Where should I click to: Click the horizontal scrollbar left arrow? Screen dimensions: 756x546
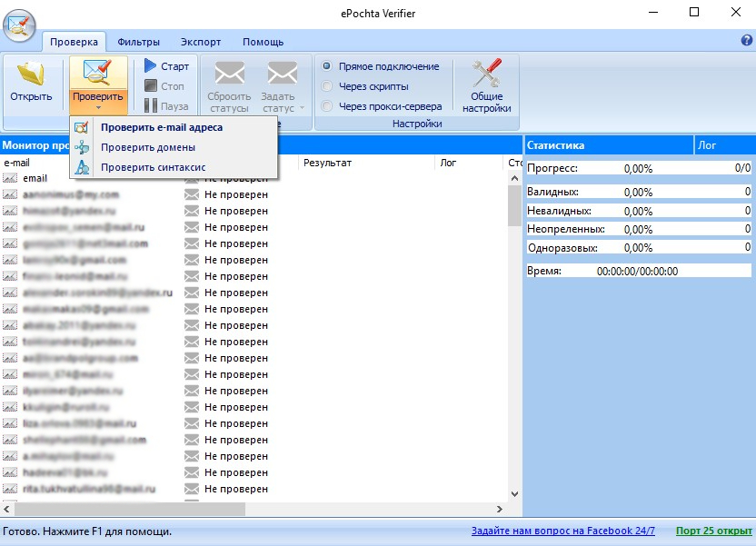coord(6,509)
